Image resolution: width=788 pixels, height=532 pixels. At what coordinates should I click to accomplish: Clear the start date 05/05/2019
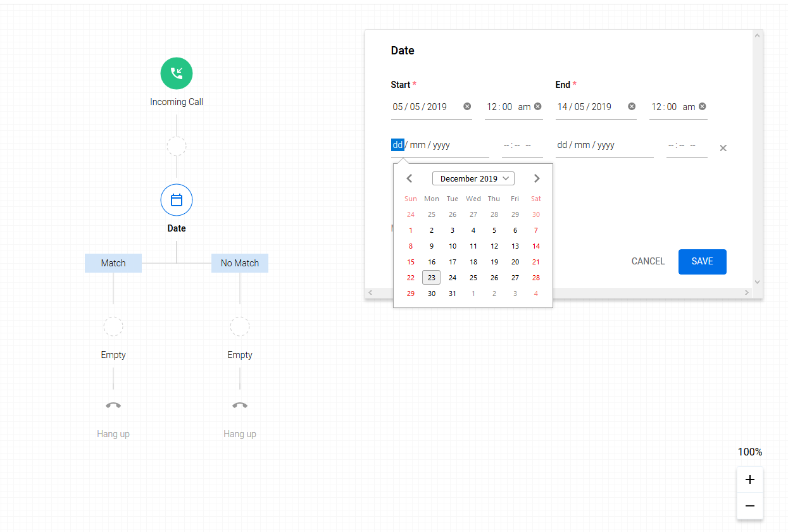click(x=467, y=106)
